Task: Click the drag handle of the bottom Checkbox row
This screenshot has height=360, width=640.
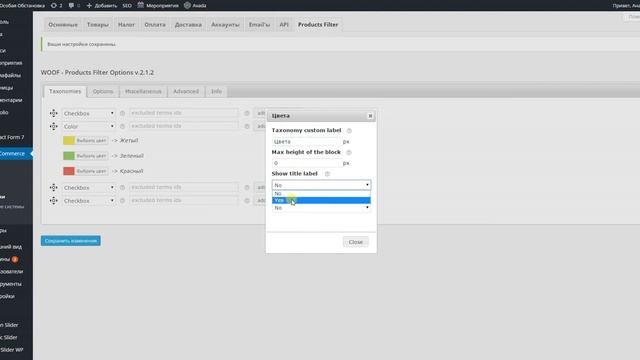Action: [53, 201]
